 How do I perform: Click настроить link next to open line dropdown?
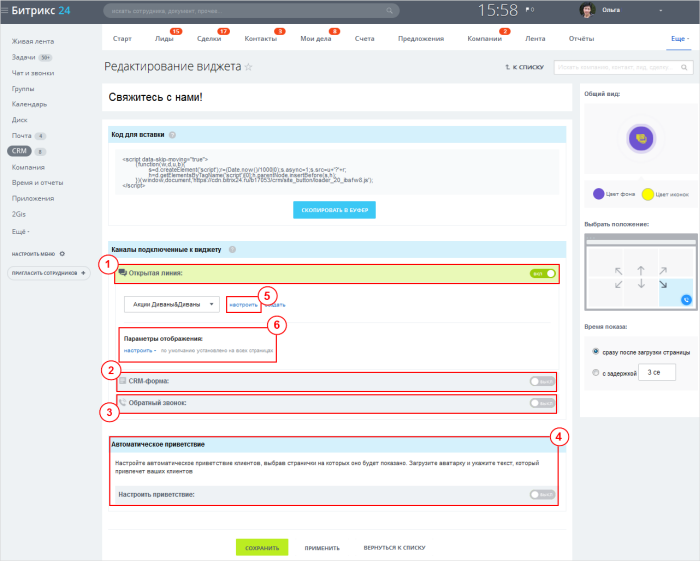point(244,305)
